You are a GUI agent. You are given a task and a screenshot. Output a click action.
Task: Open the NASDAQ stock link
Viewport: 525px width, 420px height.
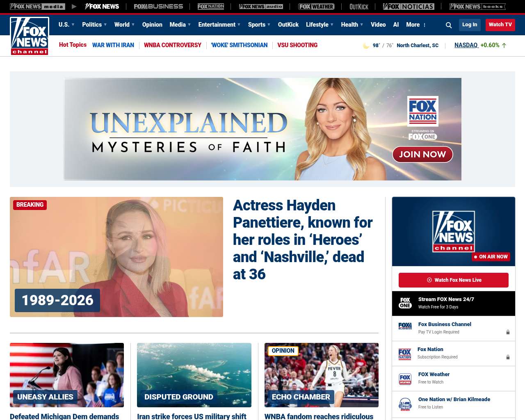(x=466, y=45)
